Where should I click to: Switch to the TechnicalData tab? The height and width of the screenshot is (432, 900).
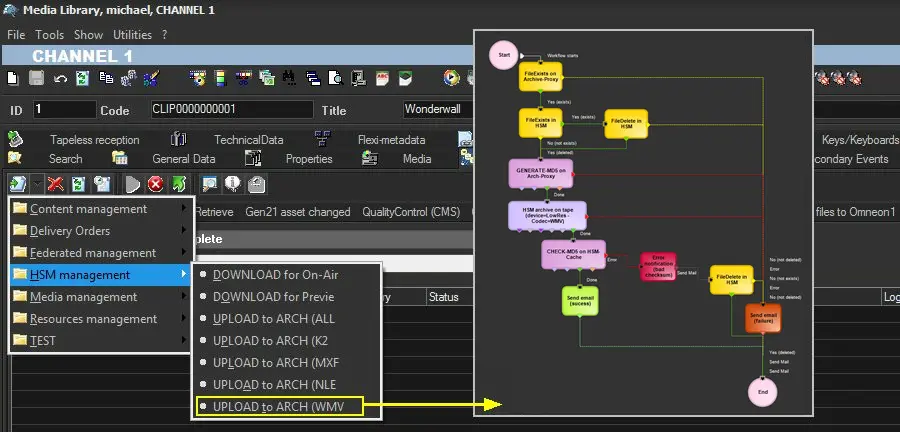tap(248, 140)
